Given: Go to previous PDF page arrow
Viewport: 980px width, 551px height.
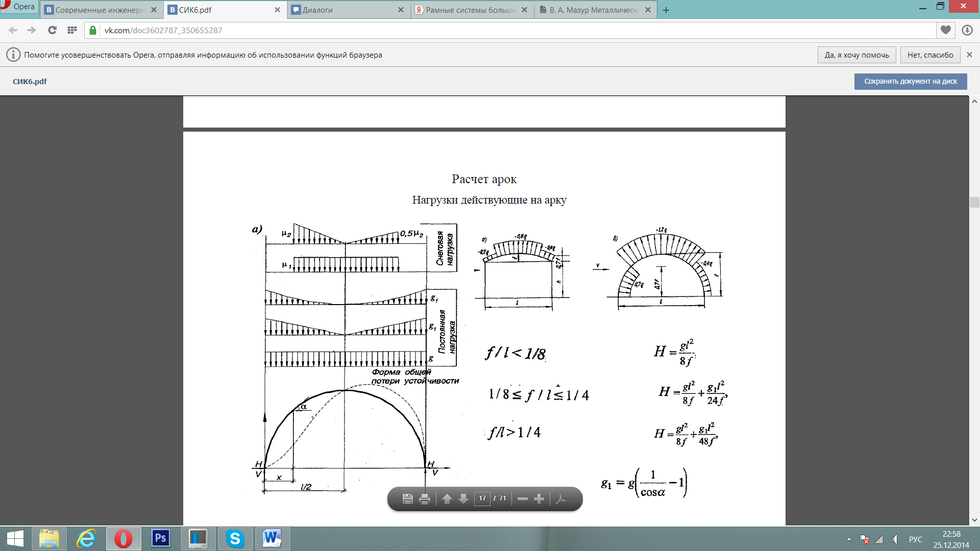Looking at the screenshot, I should coord(447,498).
